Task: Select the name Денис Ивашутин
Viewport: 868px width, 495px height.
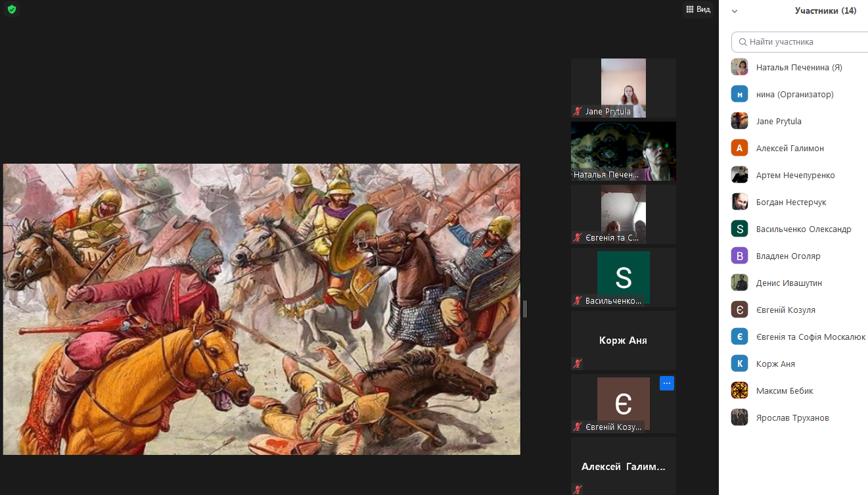Action: tap(789, 283)
